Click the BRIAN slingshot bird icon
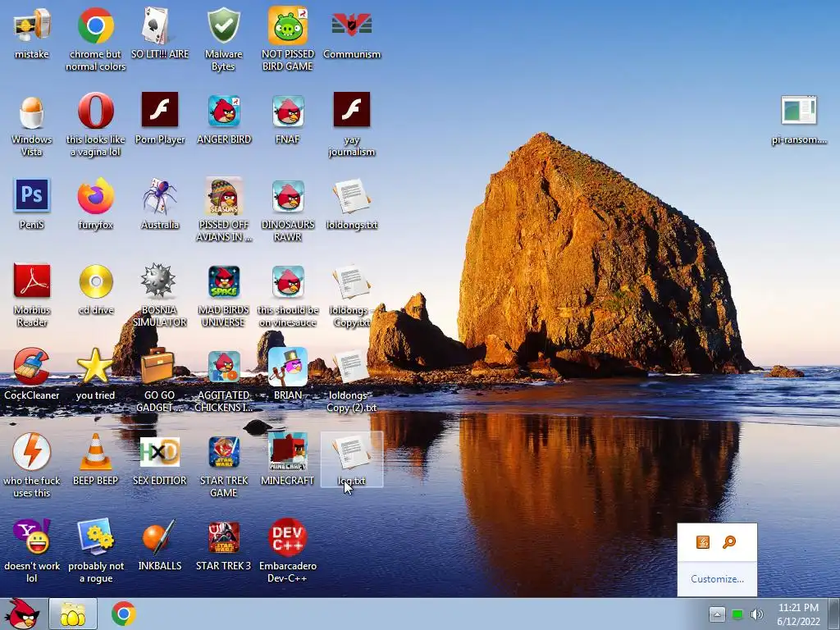The width and height of the screenshot is (840, 630). [288, 374]
